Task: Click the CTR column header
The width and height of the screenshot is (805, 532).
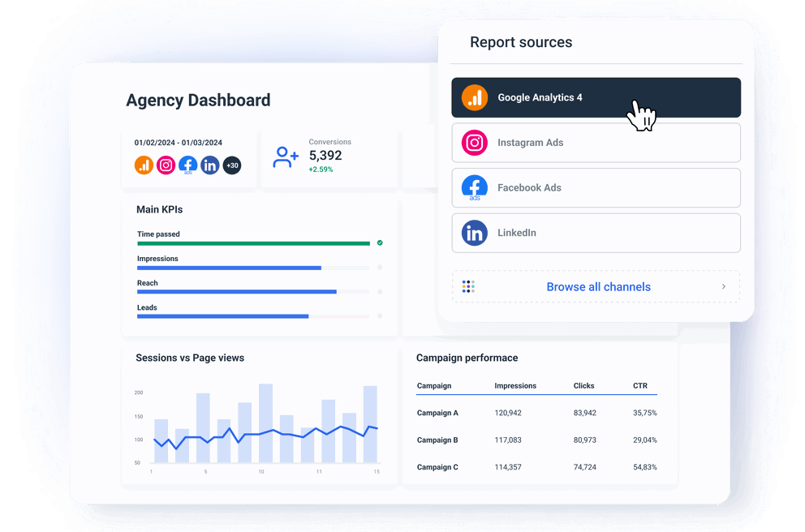Action: pos(640,386)
